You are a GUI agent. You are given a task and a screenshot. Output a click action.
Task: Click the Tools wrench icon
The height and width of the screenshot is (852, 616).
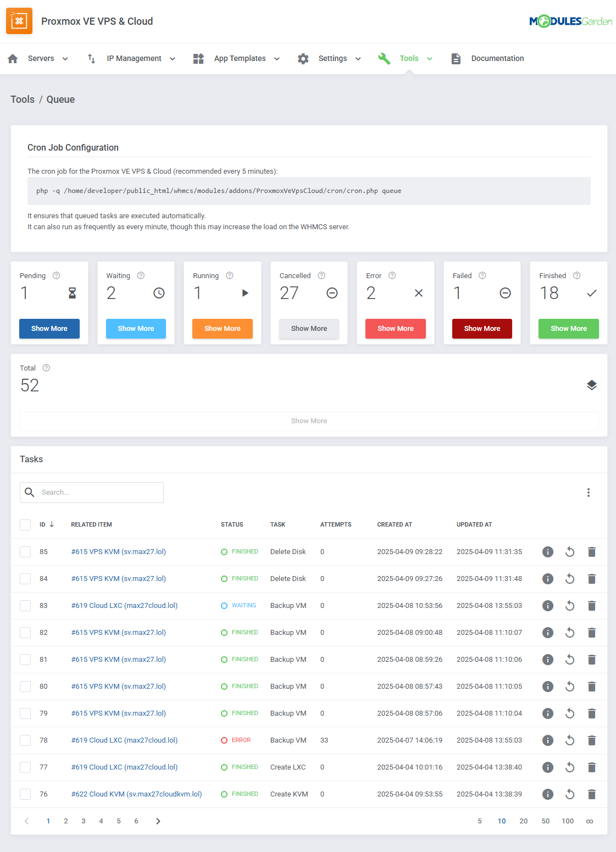384,58
